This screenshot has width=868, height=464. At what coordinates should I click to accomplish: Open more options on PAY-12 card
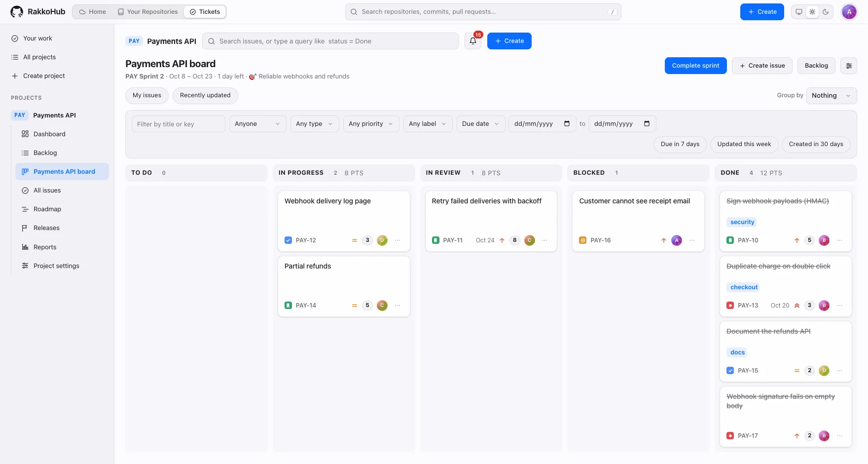[x=398, y=240]
